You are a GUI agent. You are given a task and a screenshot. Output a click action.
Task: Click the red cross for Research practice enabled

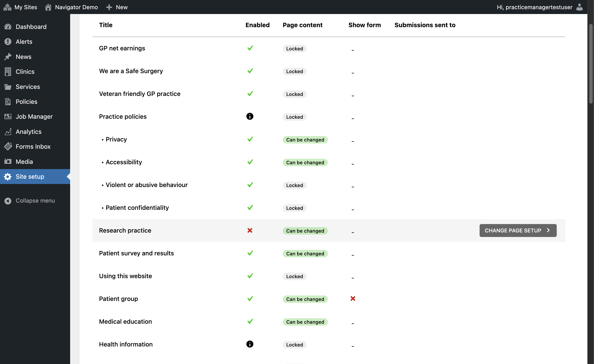point(250,230)
